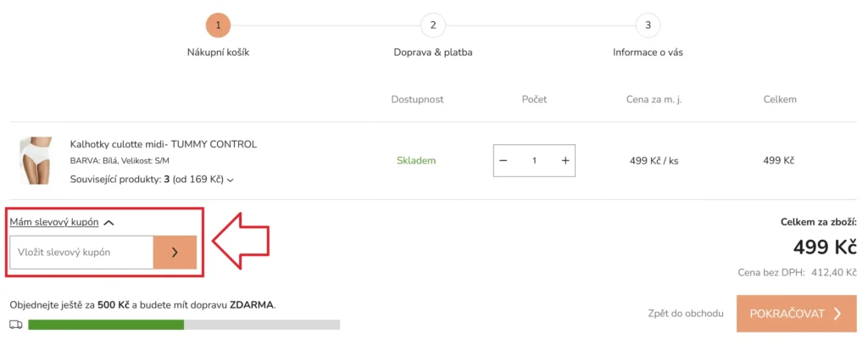
Task: Expand Související produkty dropdown arrow
Action: 231,180
